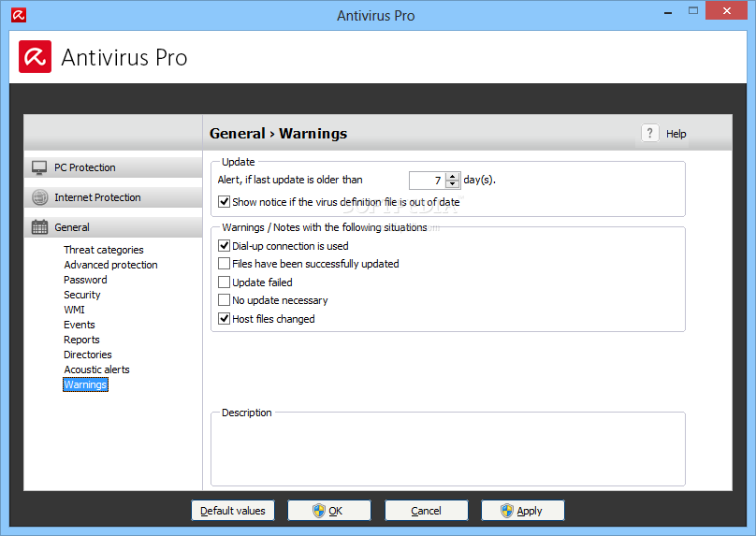Minimize the Antivirus Pro window
This screenshot has height=536, width=756.
[x=668, y=12]
